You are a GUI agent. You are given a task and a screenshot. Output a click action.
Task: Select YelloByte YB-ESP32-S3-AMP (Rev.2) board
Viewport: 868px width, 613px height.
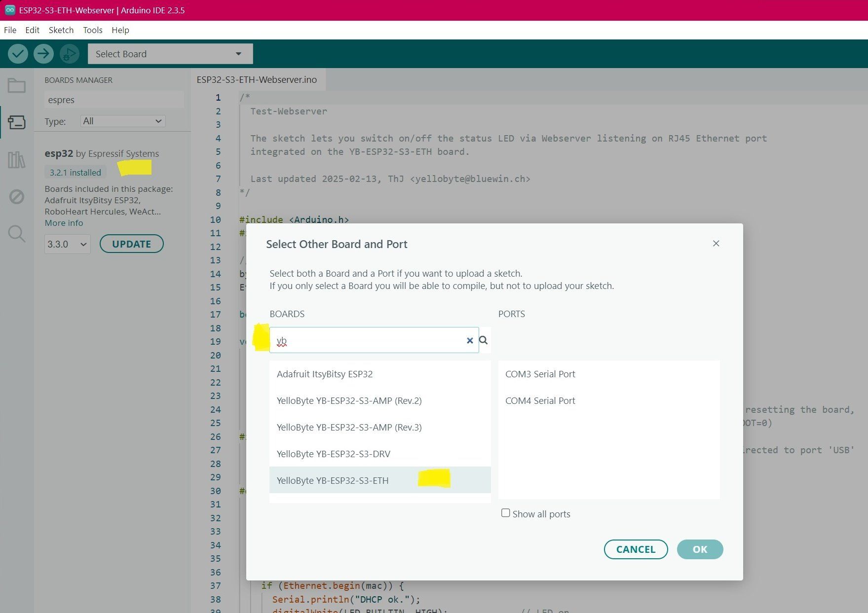[x=380, y=400]
